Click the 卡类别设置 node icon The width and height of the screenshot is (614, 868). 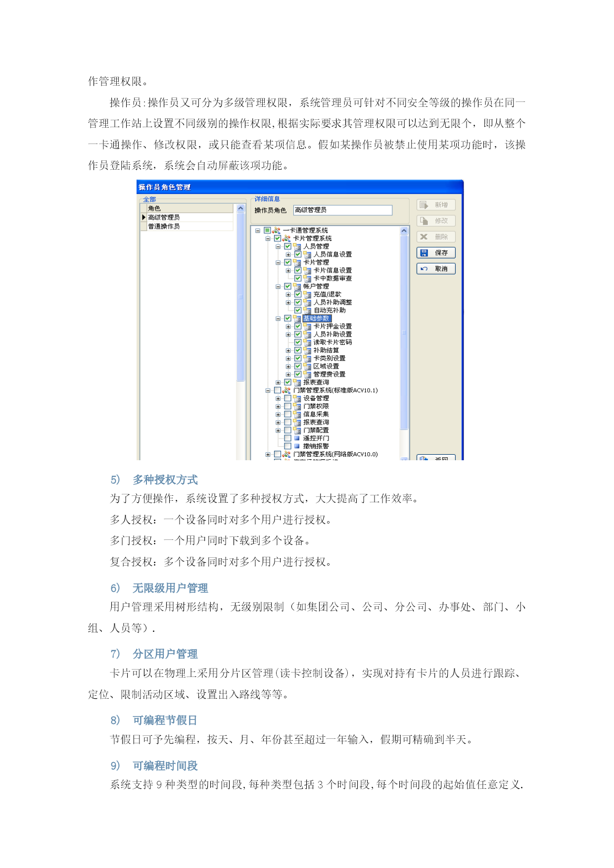click(307, 358)
